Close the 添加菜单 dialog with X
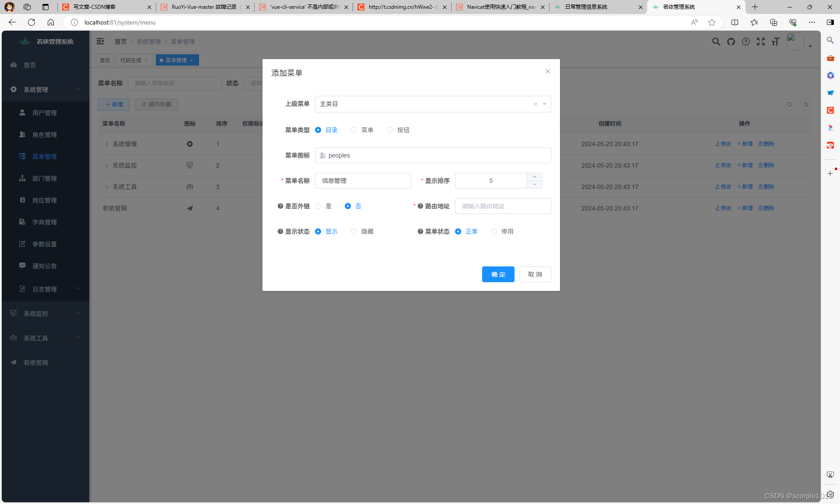 (x=547, y=71)
